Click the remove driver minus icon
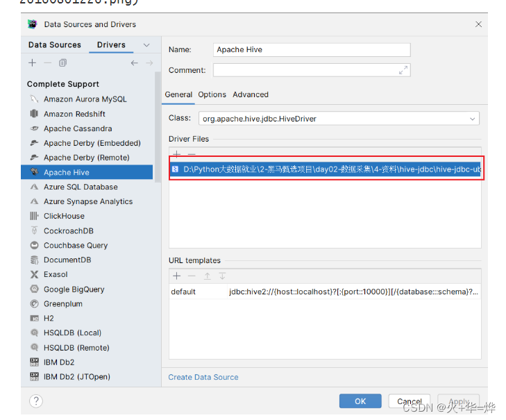The width and height of the screenshot is (506, 420). (47, 63)
